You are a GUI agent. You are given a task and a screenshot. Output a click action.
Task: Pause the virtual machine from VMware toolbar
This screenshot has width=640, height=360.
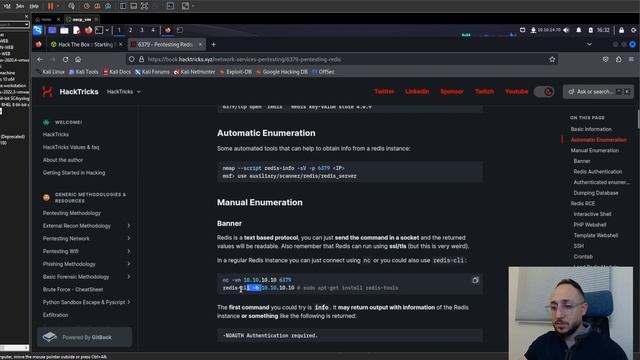[x=51, y=6]
